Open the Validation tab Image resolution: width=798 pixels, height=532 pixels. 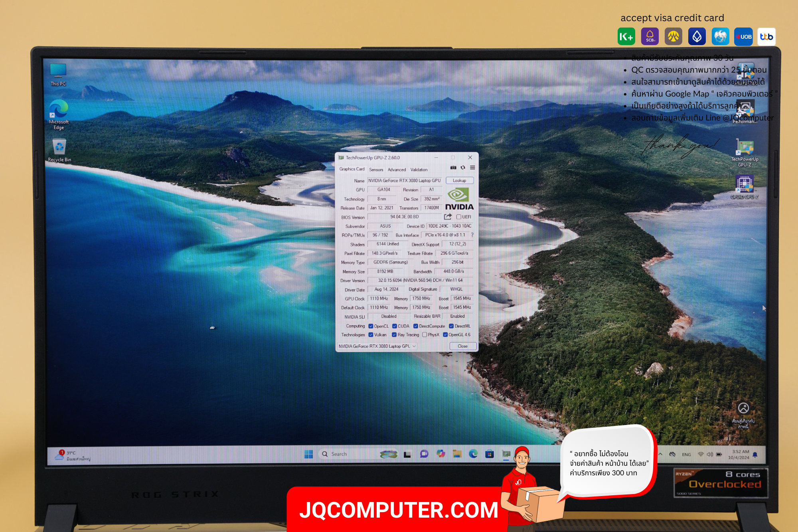pos(419,170)
